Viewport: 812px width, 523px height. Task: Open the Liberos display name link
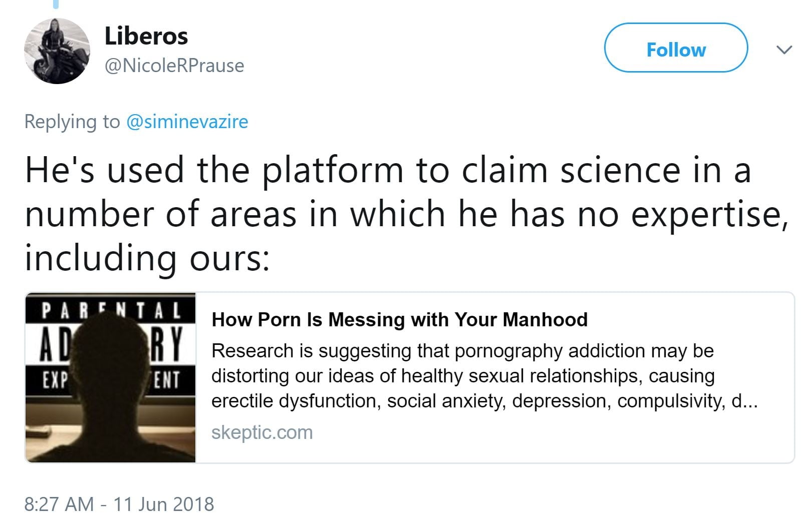click(x=146, y=36)
